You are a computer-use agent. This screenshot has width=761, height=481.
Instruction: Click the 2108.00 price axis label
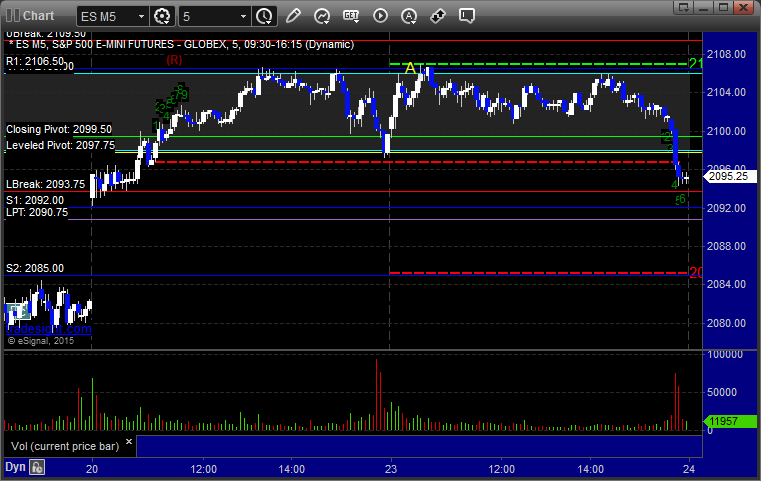point(727,54)
